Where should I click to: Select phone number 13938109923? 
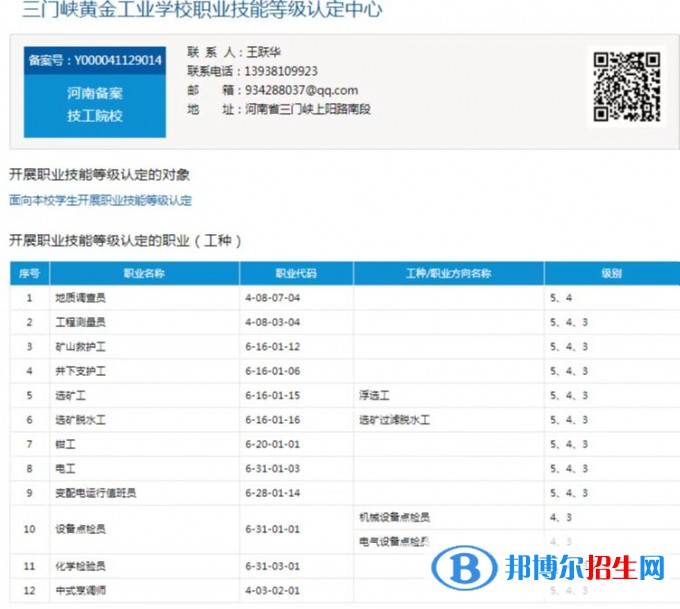(281, 71)
